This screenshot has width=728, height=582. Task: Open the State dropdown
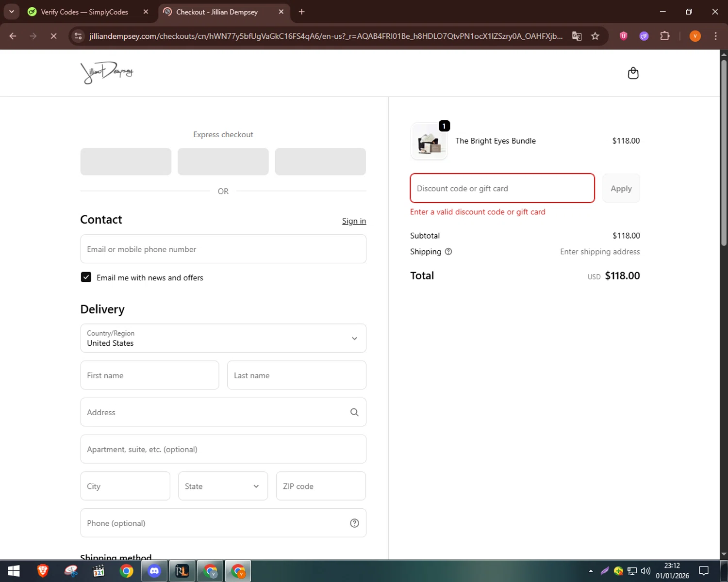tap(223, 486)
